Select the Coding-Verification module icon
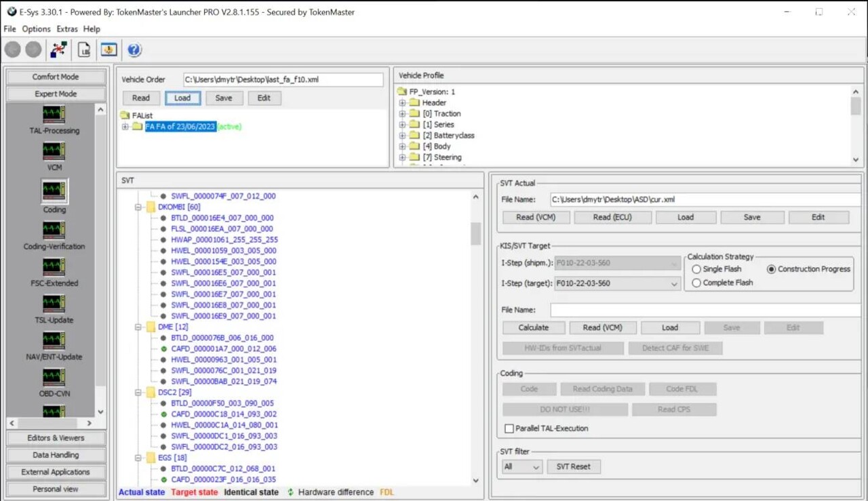This screenshot has width=868, height=501. click(x=54, y=231)
